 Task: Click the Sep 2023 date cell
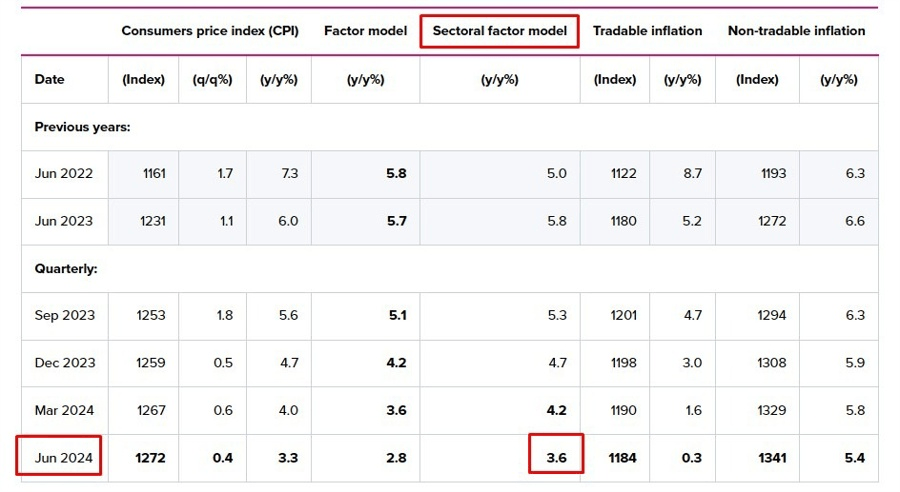point(64,315)
